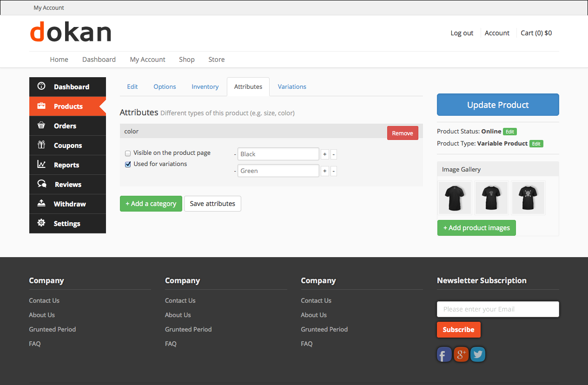The width and height of the screenshot is (588, 385).
Task: Remove the Black value with minus
Action: coord(334,154)
